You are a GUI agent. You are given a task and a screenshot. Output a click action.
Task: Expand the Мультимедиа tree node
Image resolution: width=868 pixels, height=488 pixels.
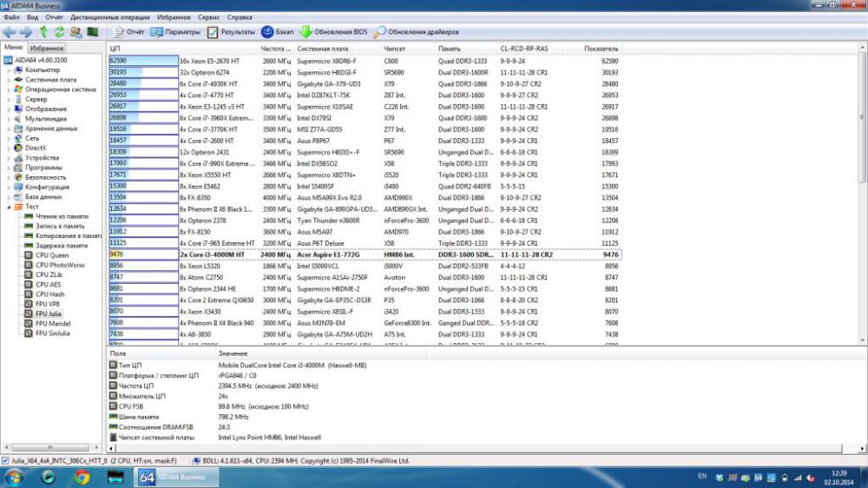point(9,119)
